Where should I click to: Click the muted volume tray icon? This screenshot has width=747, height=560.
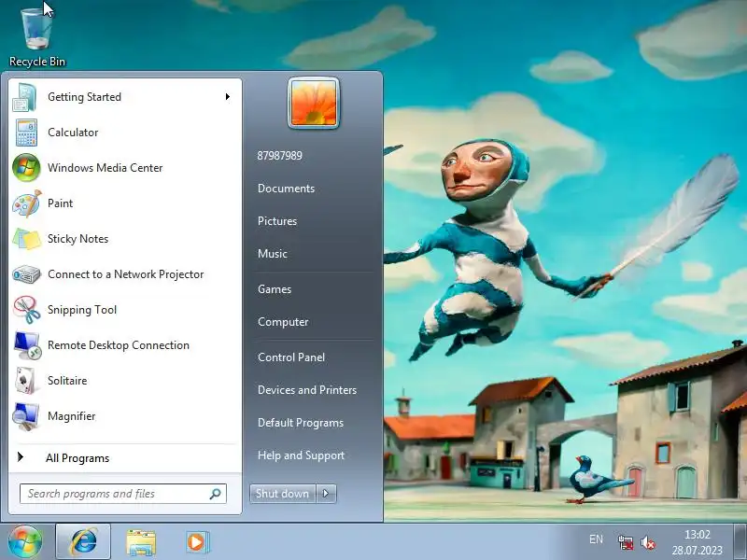[648, 542]
